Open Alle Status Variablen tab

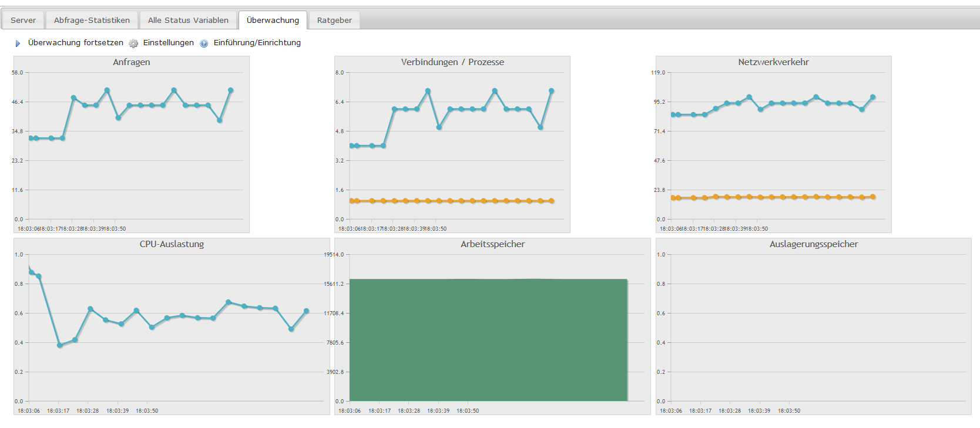tap(188, 20)
